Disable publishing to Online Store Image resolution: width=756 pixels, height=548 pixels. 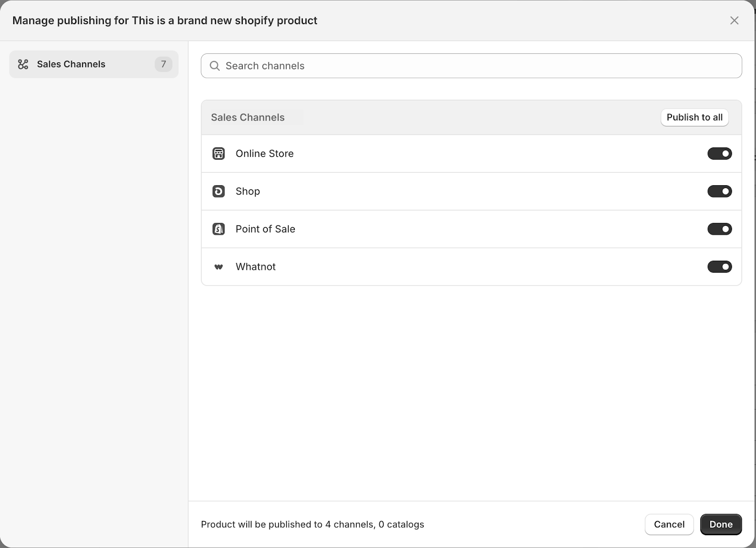click(719, 154)
